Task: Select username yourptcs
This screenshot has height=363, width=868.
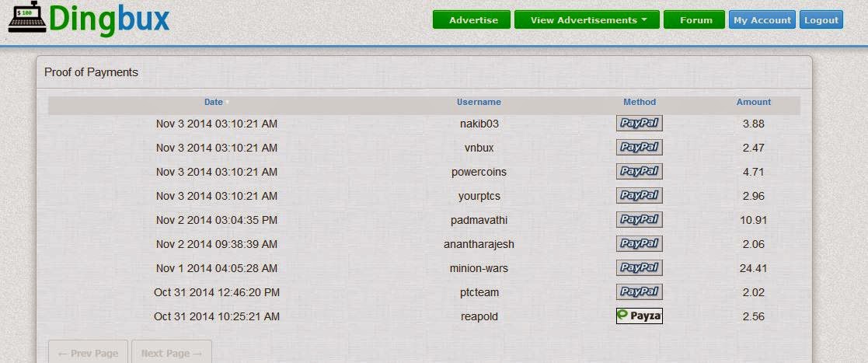Action: click(x=479, y=196)
